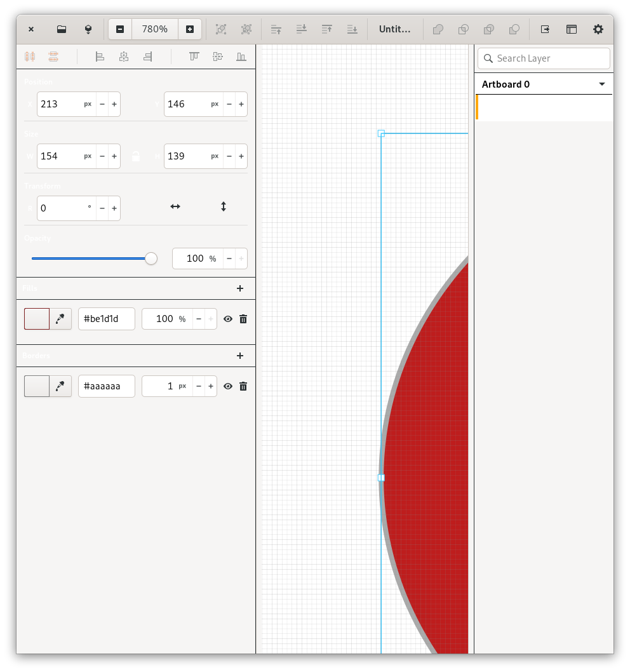
Task: Apply intersect boolean path operation
Action: pos(463,29)
